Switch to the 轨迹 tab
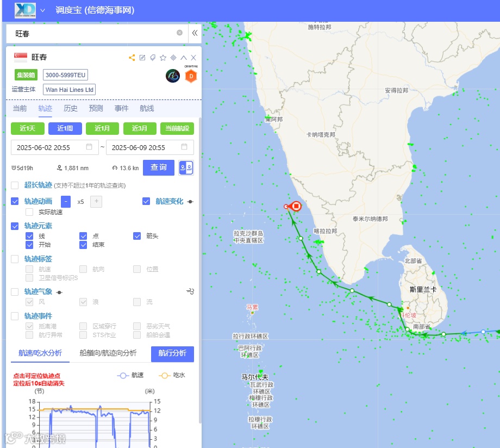Viewport: 500px width, 448px height. (x=45, y=109)
